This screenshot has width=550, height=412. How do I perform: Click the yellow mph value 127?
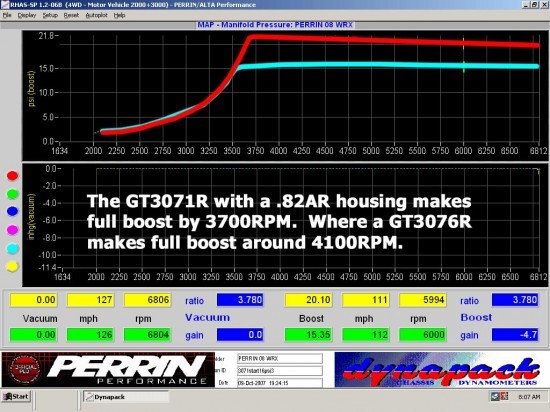90,300
